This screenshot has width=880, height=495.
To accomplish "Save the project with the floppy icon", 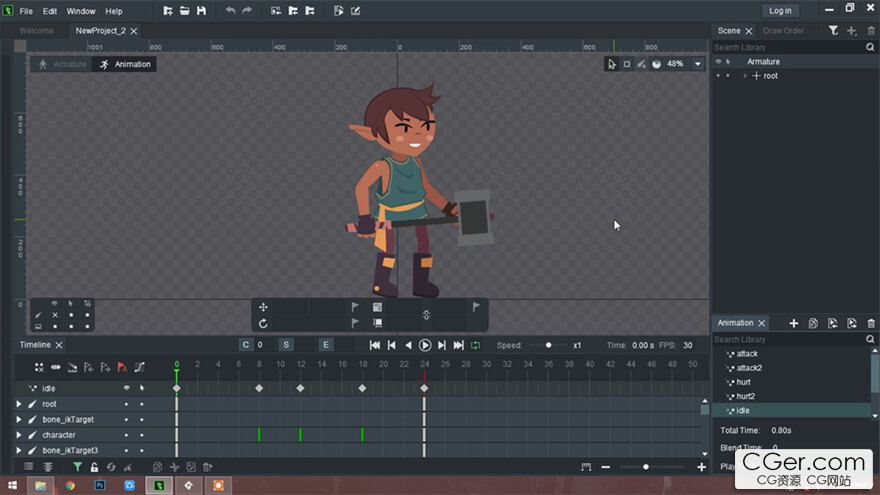I will 201,11.
